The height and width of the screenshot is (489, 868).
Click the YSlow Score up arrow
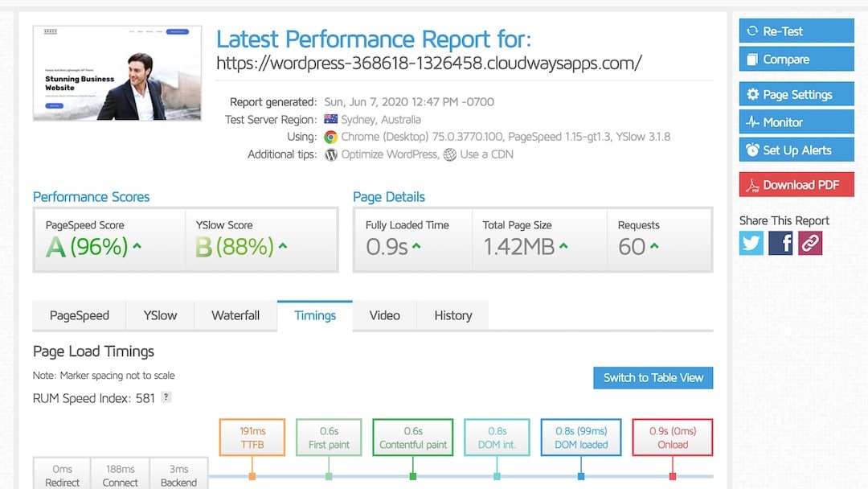click(283, 246)
